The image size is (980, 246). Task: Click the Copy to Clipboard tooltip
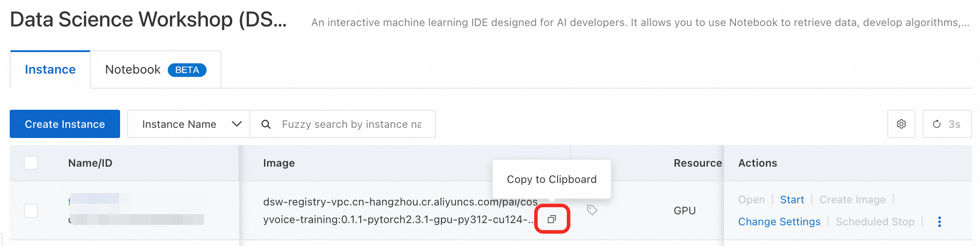point(551,179)
